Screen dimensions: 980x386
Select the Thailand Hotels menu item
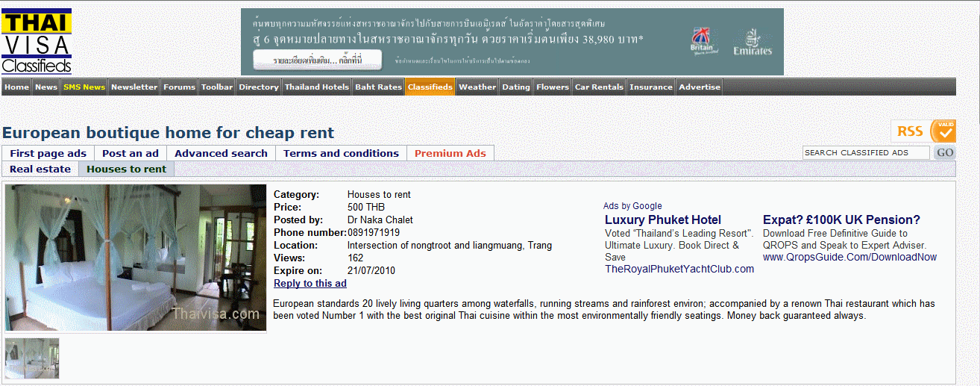pyautogui.click(x=316, y=87)
